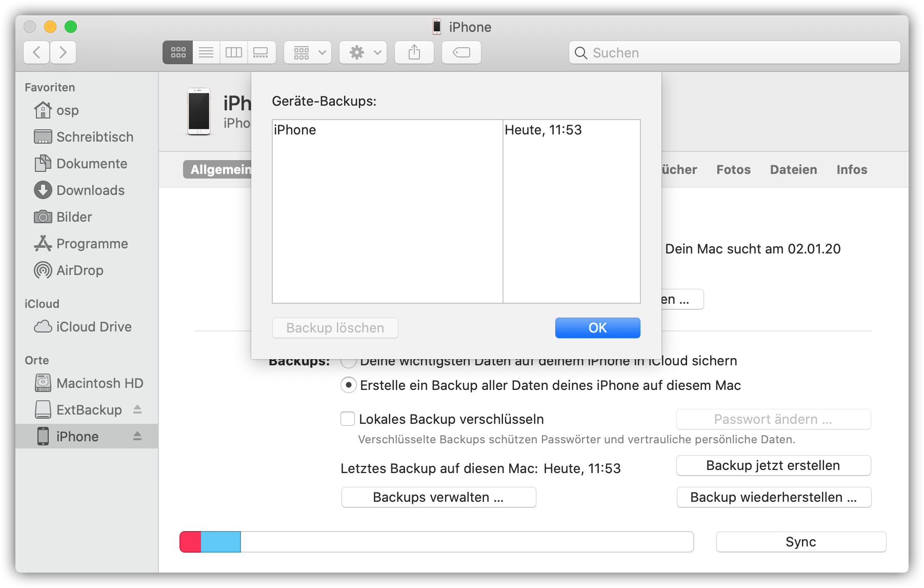The height and width of the screenshot is (588, 924).
Task: Switch to icon view in toolbar
Action: pos(178,52)
